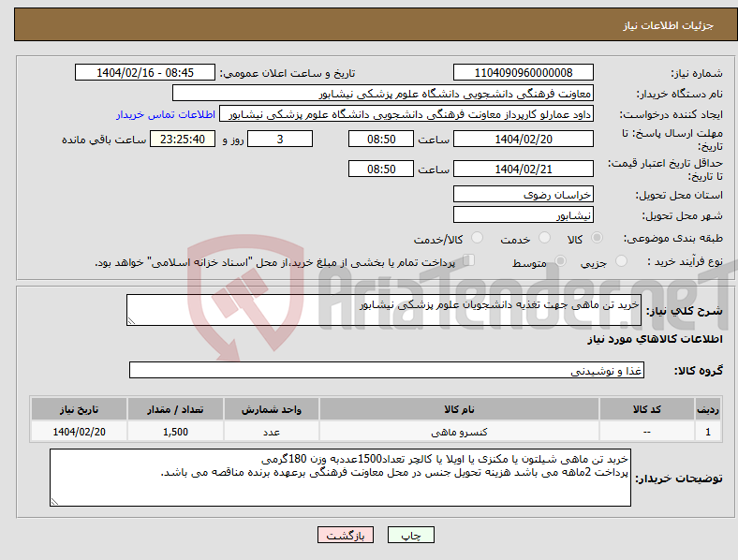
Task: Select the کالا/خدمت radio button
Action: 477,238
